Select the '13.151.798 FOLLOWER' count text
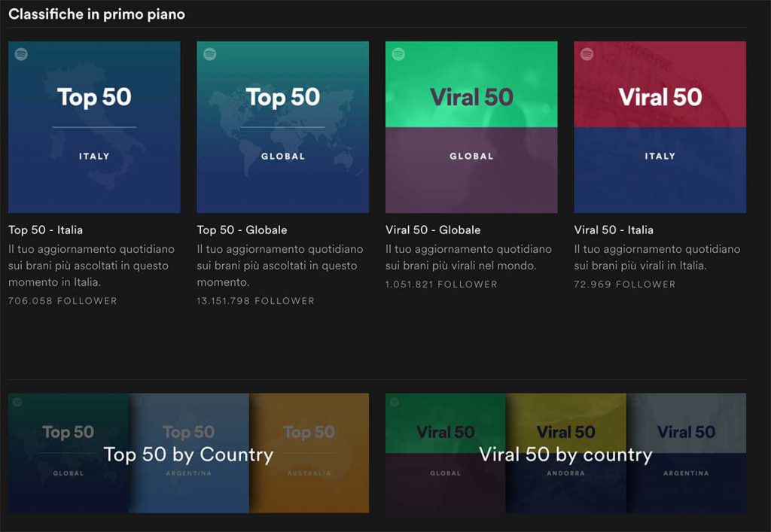This screenshot has width=771, height=532. [256, 301]
